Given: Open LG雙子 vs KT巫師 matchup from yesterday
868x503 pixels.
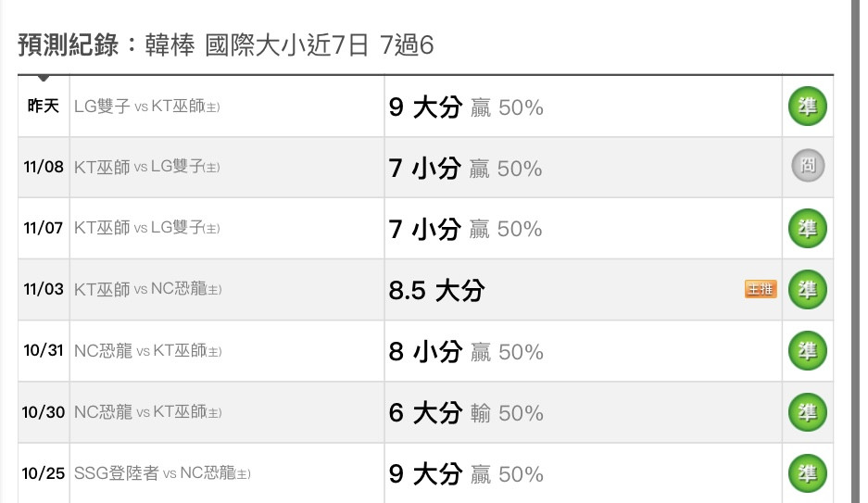Looking at the screenshot, I should click(x=146, y=107).
